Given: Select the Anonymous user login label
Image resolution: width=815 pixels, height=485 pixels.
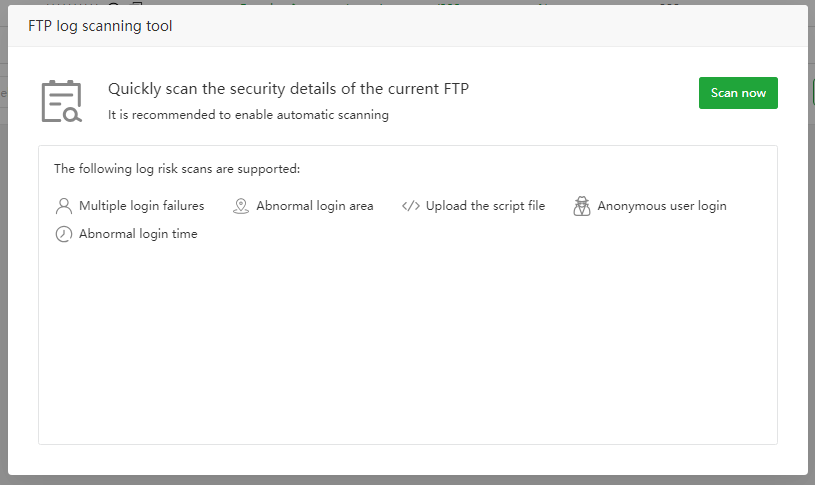Looking at the screenshot, I should (x=662, y=206).
